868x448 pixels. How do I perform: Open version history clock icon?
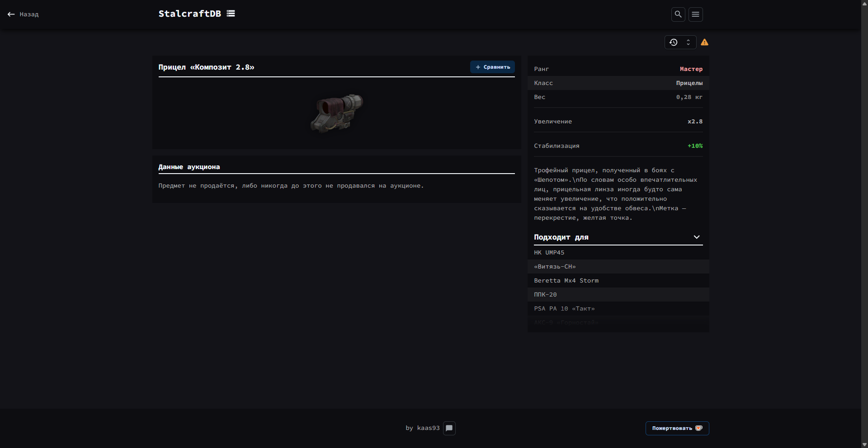(x=673, y=42)
